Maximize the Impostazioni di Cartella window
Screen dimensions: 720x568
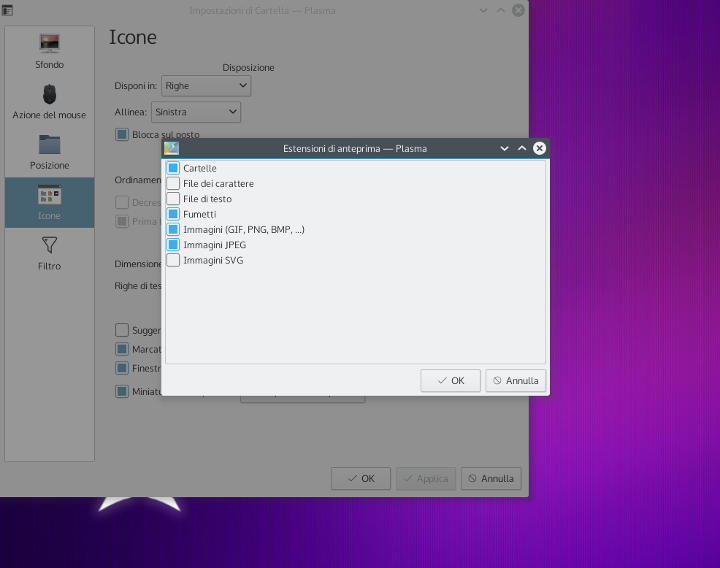point(501,10)
